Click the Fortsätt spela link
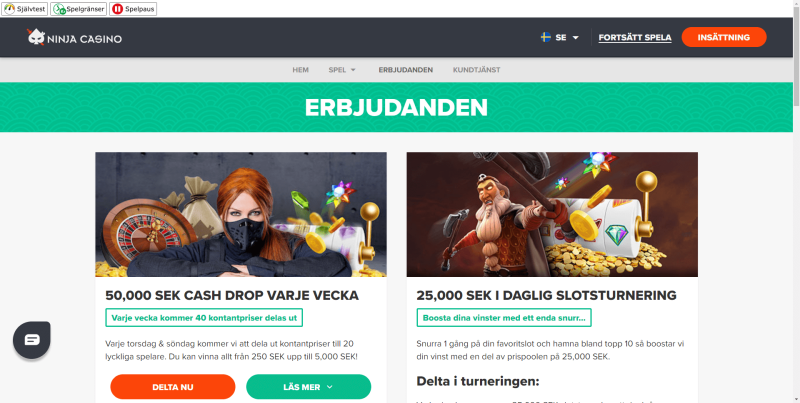The image size is (800, 403). click(x=635, y=38)
